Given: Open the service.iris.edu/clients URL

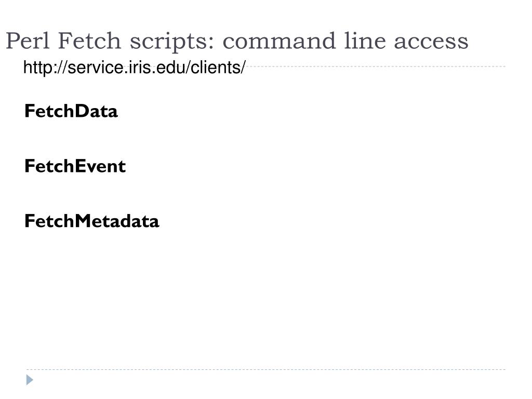Looking at the screenshot, I should (135, 67).
